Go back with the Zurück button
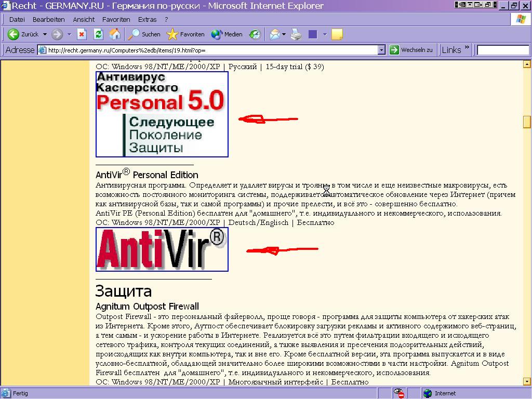Viewport: 532px width, 399px height. click(x=23, y=34)
